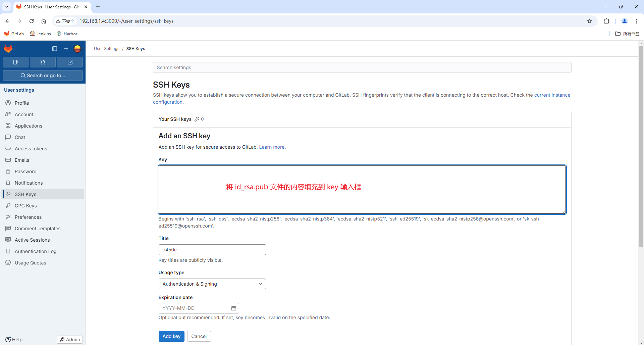Screen dimensions: 644x345
Task: Follow the Learn more link
Action: pos(272,147)
